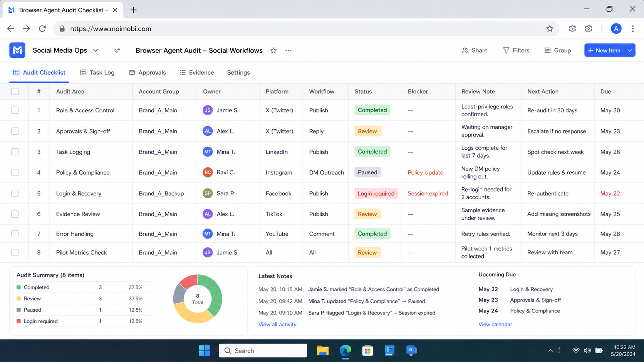
Task: Open the browser extensions icon
Action: click(x=572, y=28)
